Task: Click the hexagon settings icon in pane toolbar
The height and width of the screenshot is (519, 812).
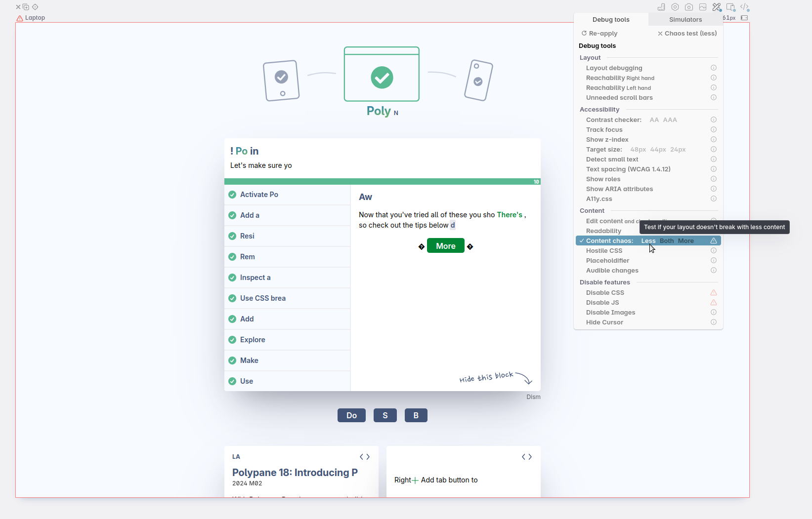Action: (x=675, y=7)
